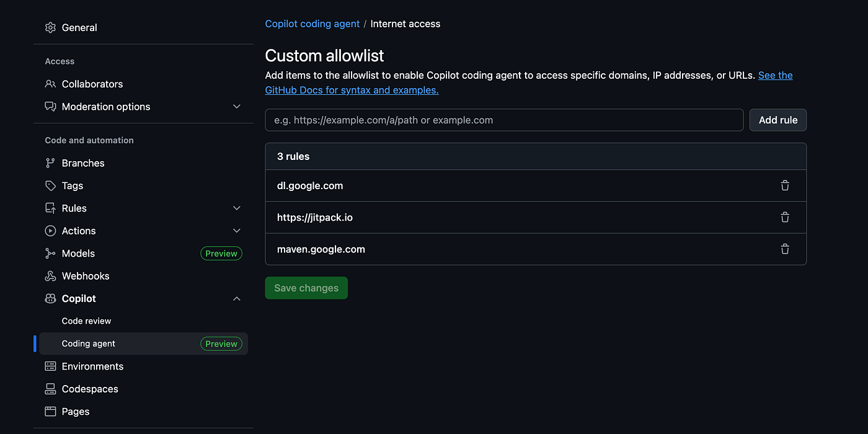
Task: Delete the maven.google.com allowlist rule
Action: click(x=785, y=249)
